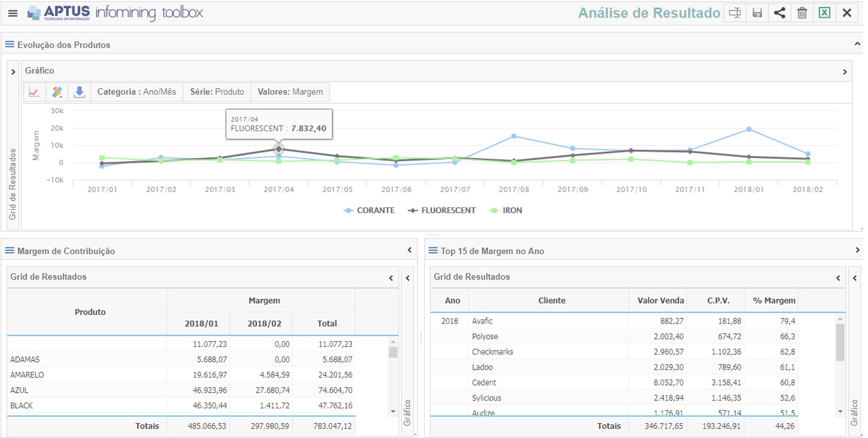Collapse the Margem de Contribuição panel arrow
The image size is (868, 438).
click(x=409, y=250)
